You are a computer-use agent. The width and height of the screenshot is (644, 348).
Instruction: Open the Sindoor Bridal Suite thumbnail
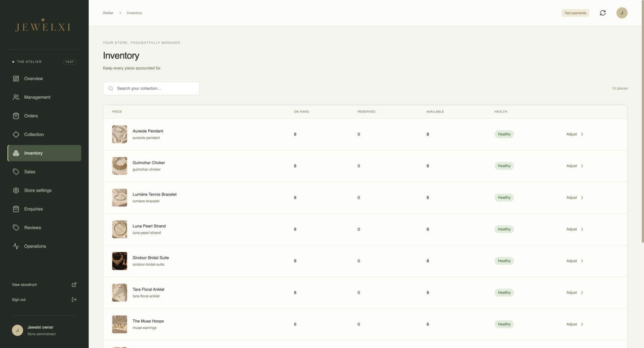pyautogui.click(x=120, y=261)
